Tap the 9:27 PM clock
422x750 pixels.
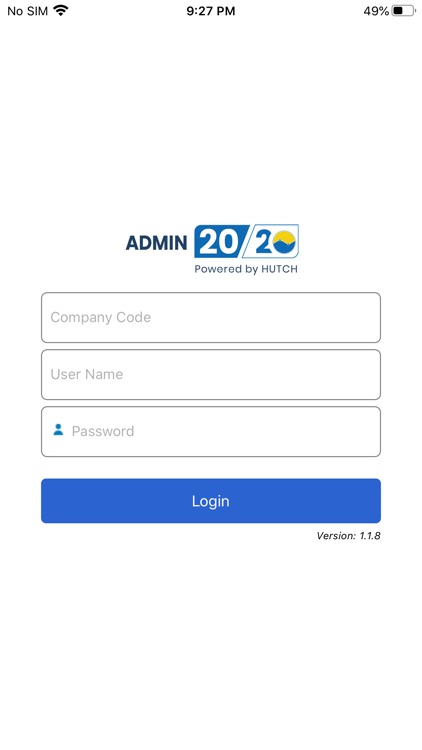(x=211, y=11)
